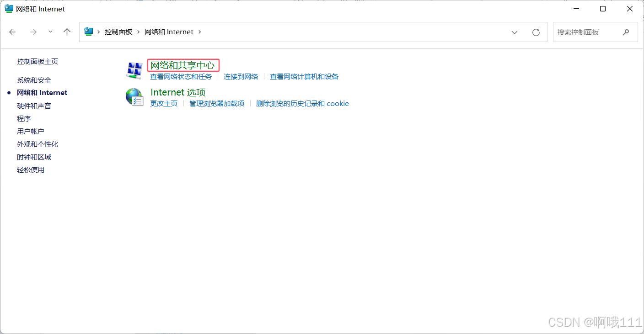
Task: Click the Internet 选项 globe icon
Action: coord(134,96)
